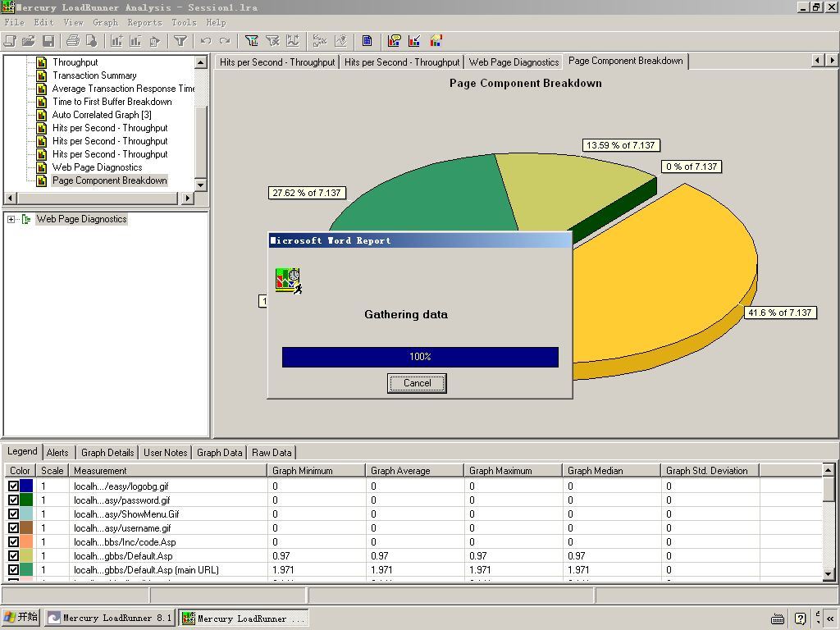Click the graph tree scroll-up arrow

201,62
